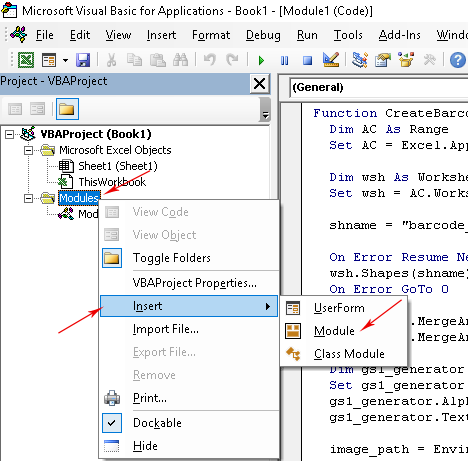Open the (General) object dropdown
Image resolution: width=468 pixels, height=461 pixels.
pos(379,87)
